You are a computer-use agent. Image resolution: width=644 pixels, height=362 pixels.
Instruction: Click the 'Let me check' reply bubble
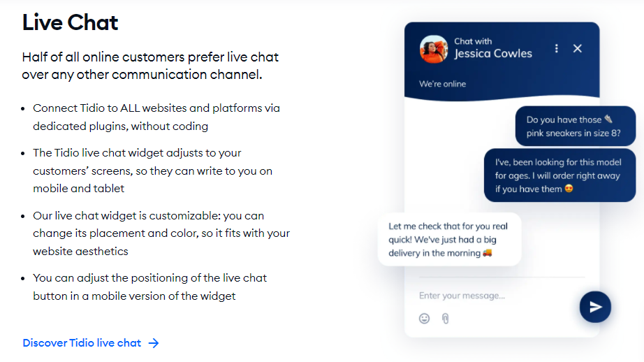coord(449,240)
